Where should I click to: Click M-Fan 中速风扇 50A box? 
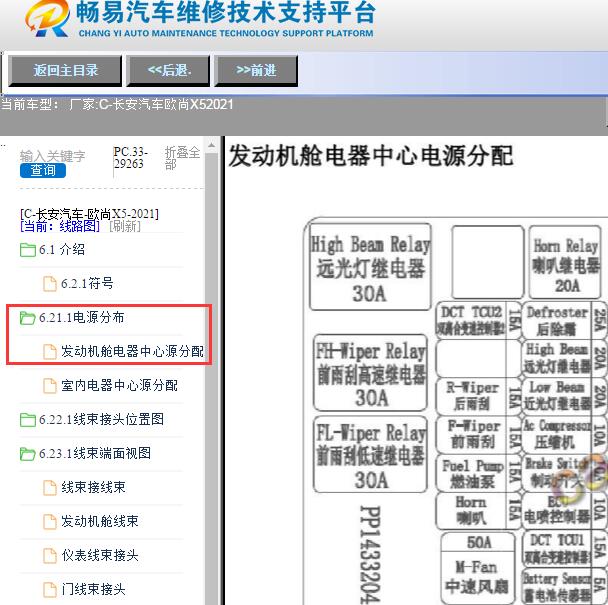[478, 568]
